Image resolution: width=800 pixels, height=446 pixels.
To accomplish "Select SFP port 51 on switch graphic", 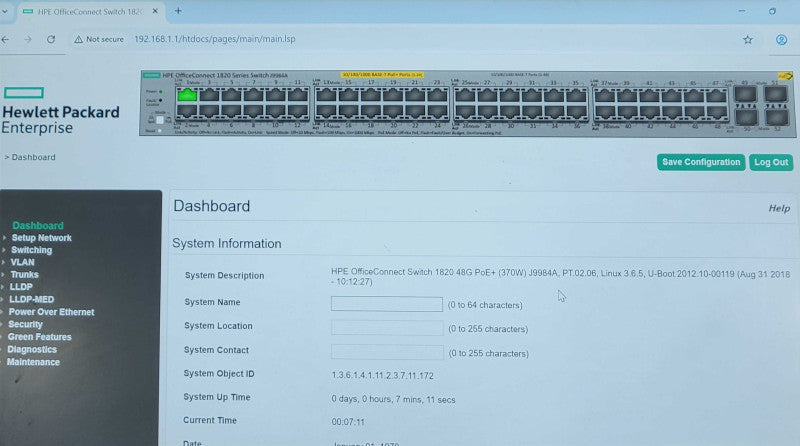I will (x=776, y=94).
